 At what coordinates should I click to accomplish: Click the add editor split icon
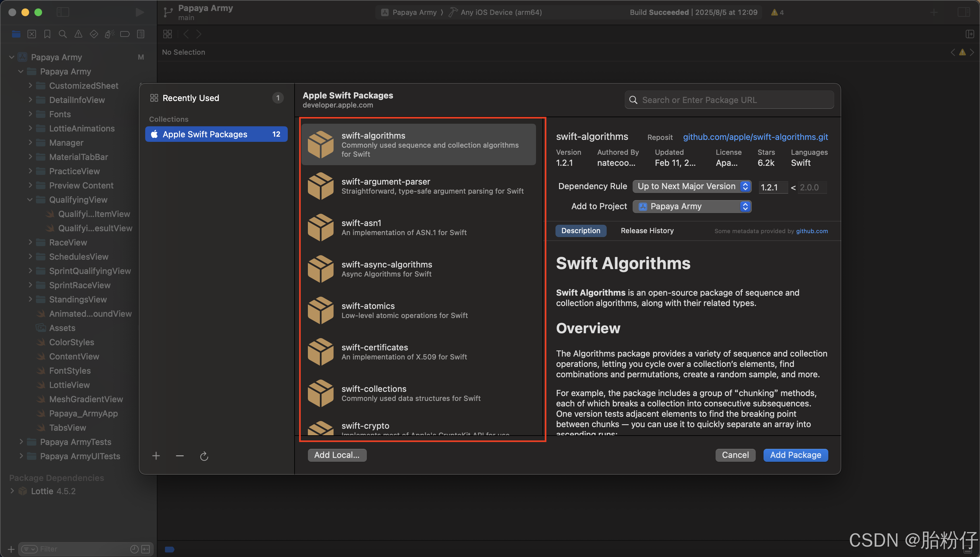[x=970, y=34]
